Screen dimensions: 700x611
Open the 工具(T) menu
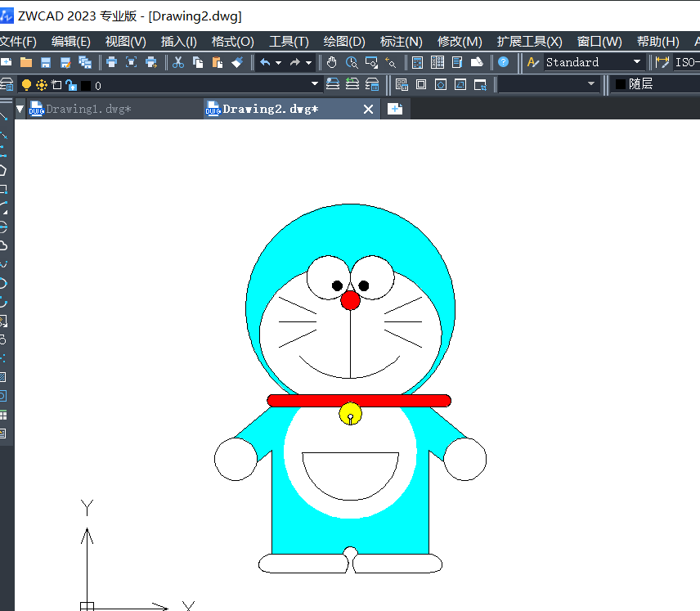pyautogui.click(x=289, y=42)
